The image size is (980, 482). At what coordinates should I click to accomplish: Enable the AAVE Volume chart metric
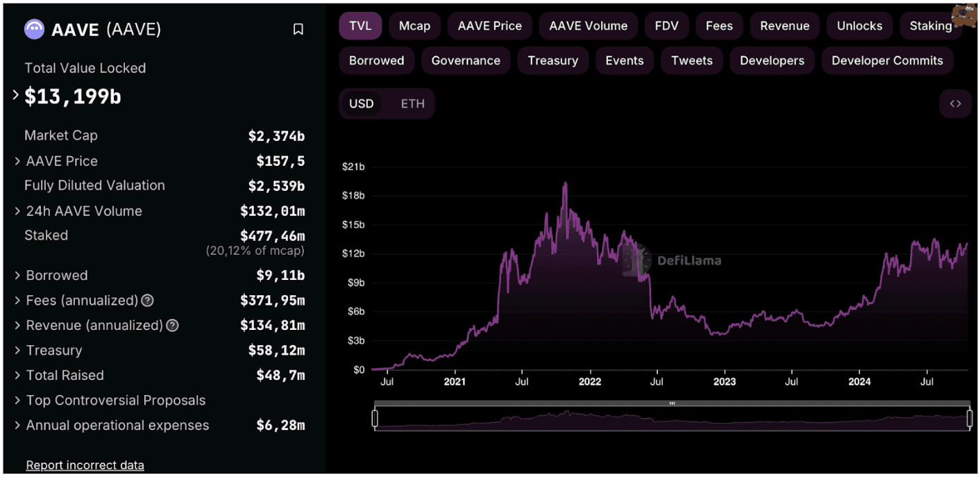(x=588, y=26)
